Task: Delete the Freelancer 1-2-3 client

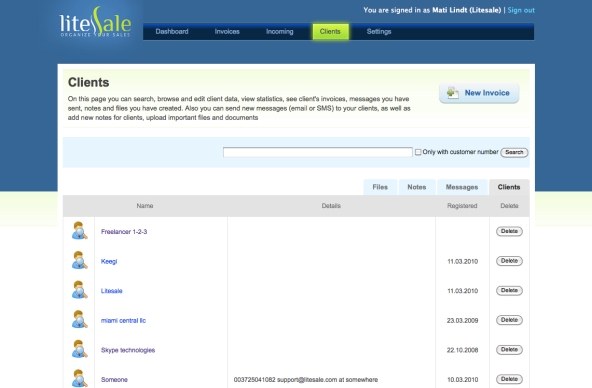Action: pyautogui.click(x=509, y=231)
